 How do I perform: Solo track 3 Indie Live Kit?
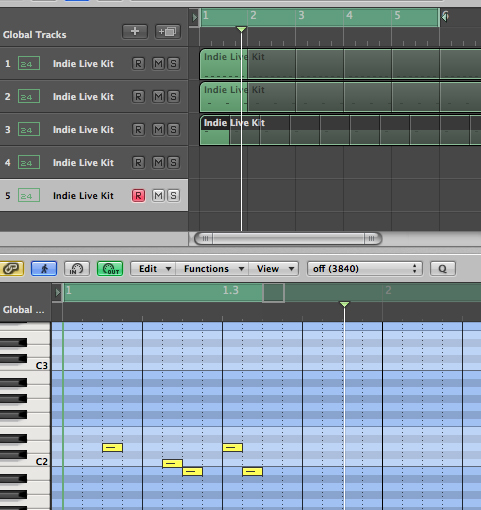[x=173, y=129]
